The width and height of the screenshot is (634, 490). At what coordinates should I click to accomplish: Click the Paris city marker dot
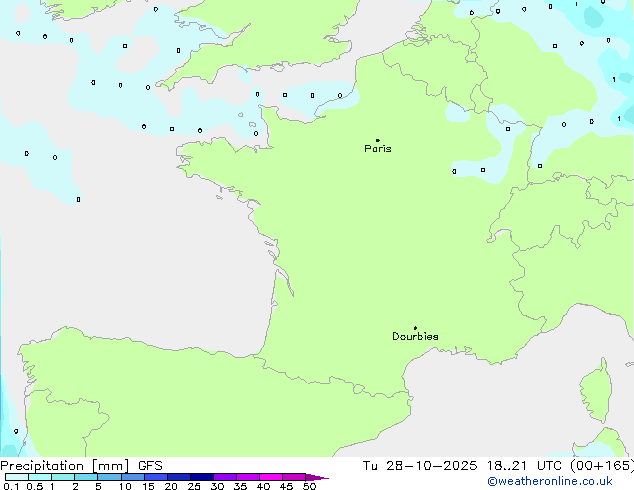tap(377, 140)
